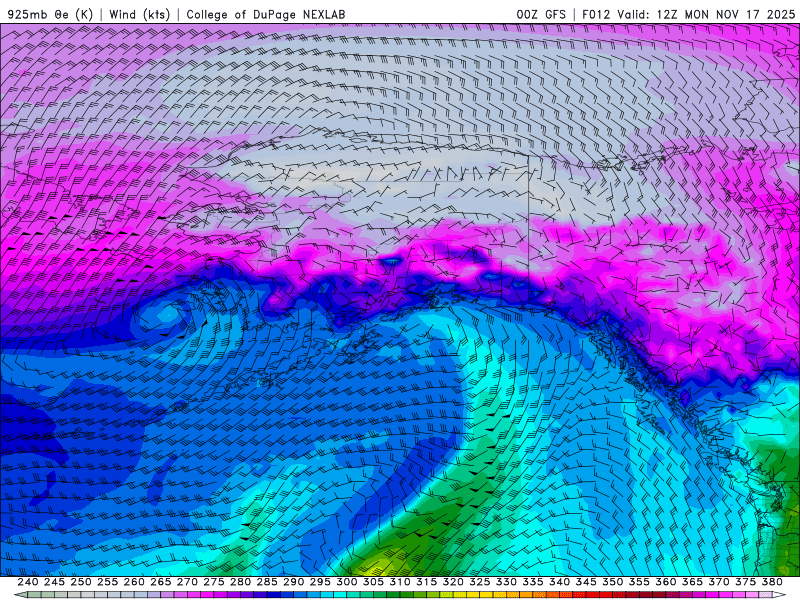Click the 285 value on the color scale

click(267, 582)
